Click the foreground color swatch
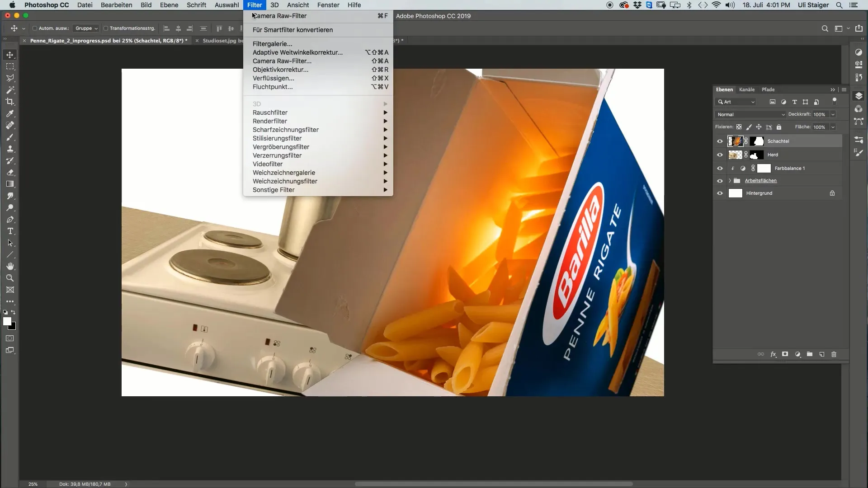Viewport: 868px width, 488px height. (7, 321)
